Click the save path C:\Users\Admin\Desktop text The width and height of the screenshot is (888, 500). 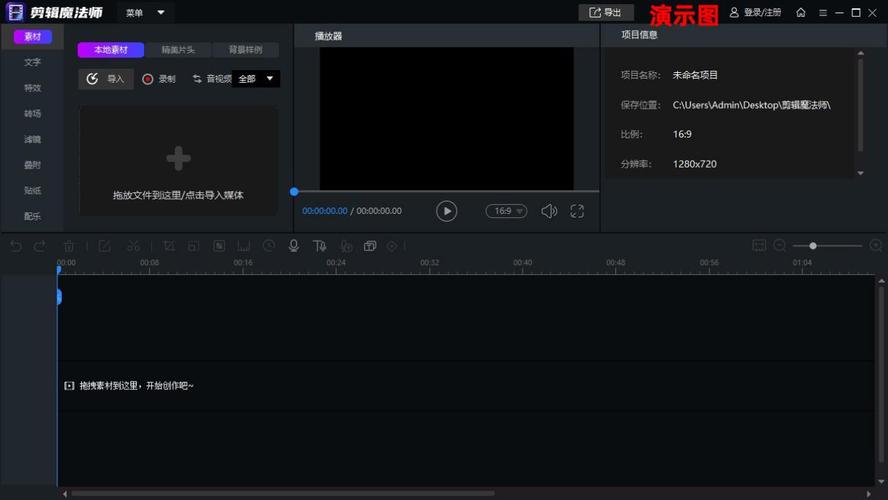[x=752, y=105]
